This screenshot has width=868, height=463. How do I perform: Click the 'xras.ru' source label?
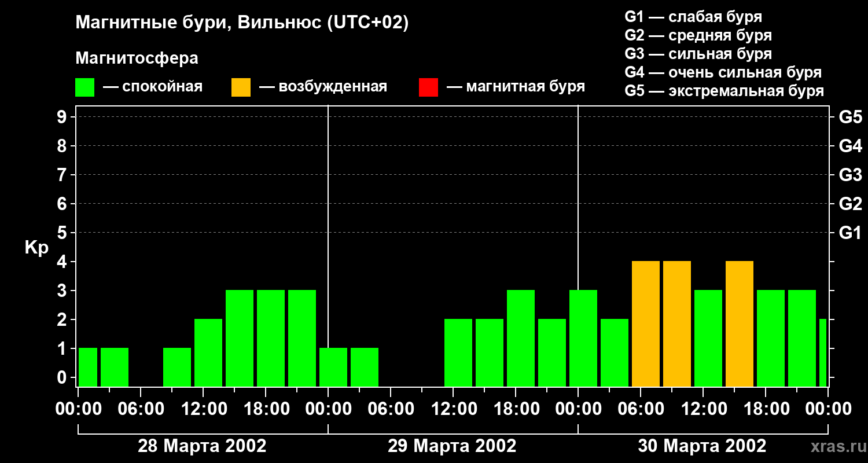coord(837,447)
